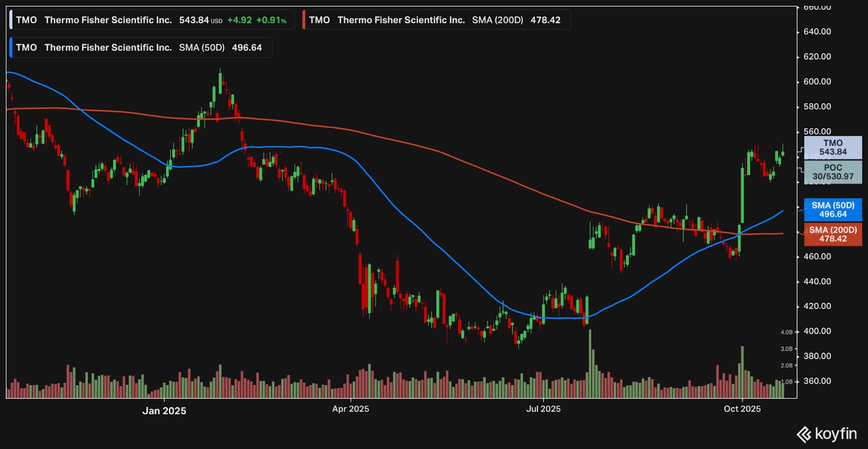Click the TMO price legend at 543.84
The image size is (868, 449).
pyautogui.click(x=152, y=20)
